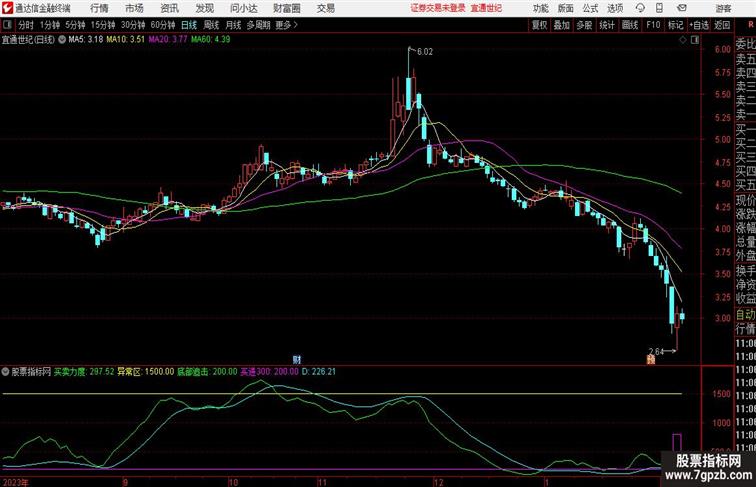Switch to 5分钟 period tab
The width and height of the screenshot is (756, 487).
coord(75,25)
